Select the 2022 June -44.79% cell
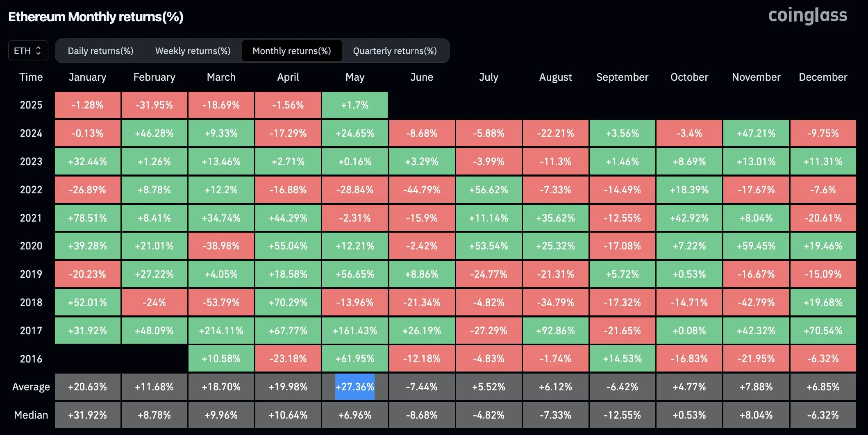868x435 pixels. 422,190
